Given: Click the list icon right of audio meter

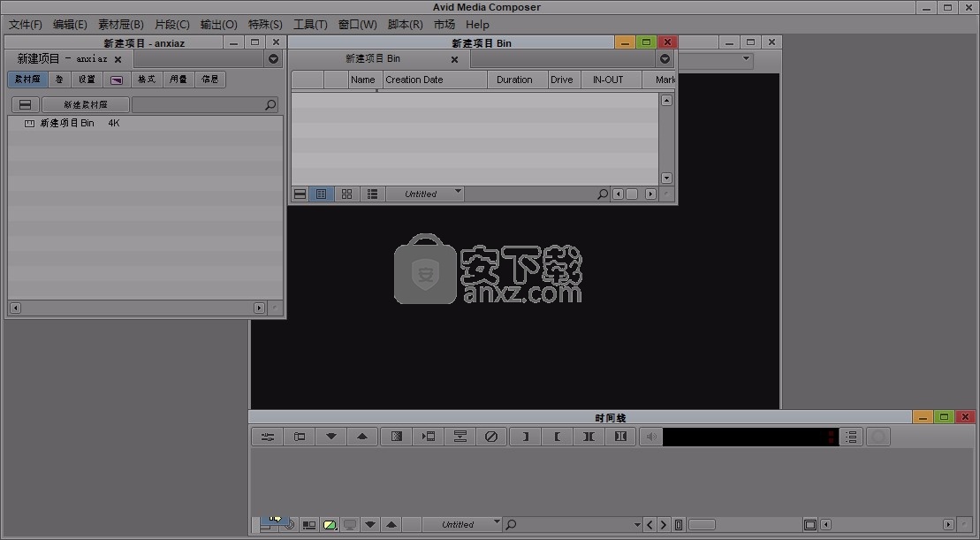Looking at the screenshot, I should (x=851, y=437).
